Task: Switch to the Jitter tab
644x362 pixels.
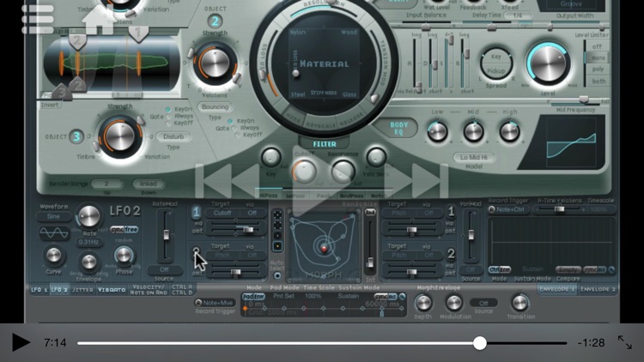Action: tap(82, 289)
